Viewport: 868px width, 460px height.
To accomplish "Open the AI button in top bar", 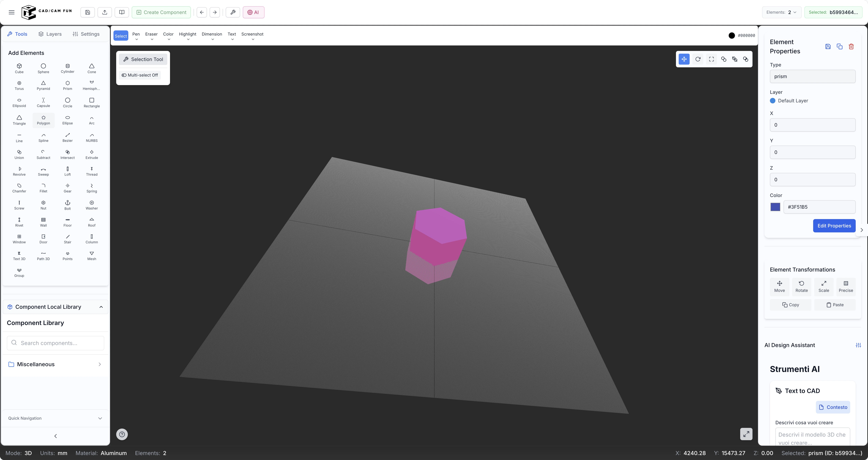I will coord(253,12).
